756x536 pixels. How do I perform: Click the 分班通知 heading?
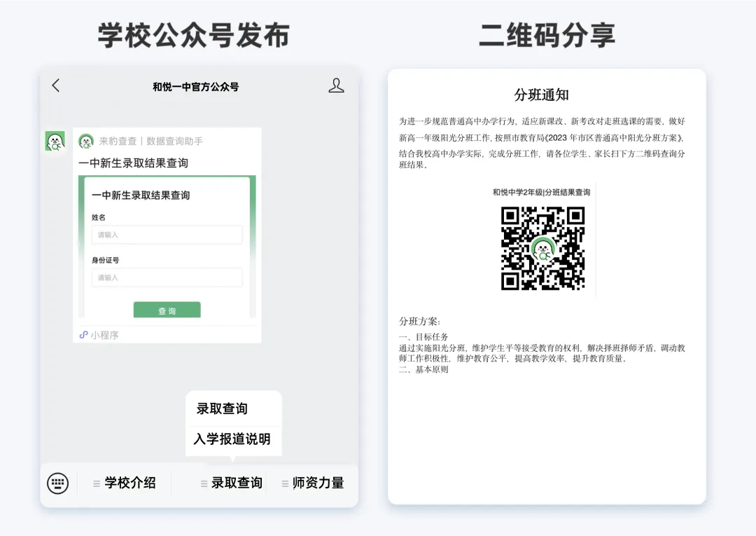click(541, 95)
